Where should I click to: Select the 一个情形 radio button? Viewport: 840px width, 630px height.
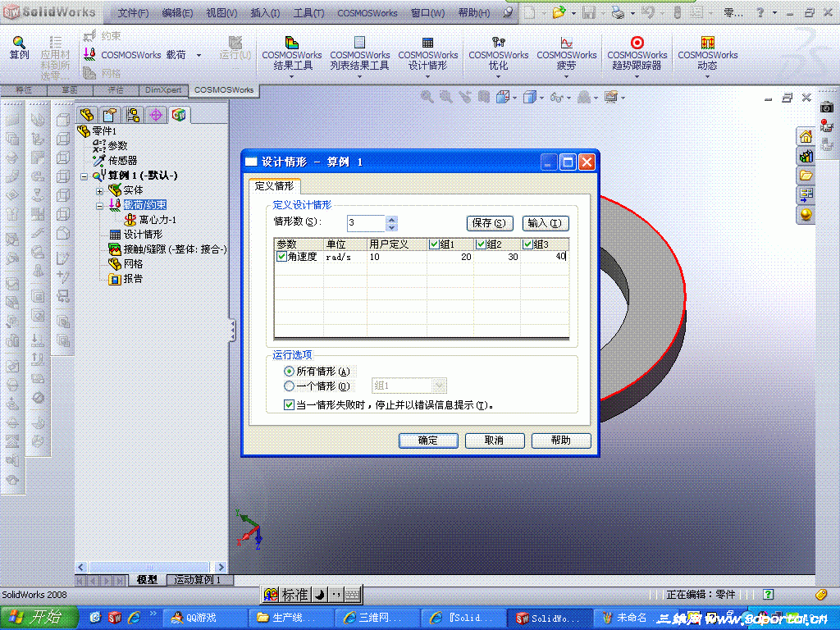(289, 385)
